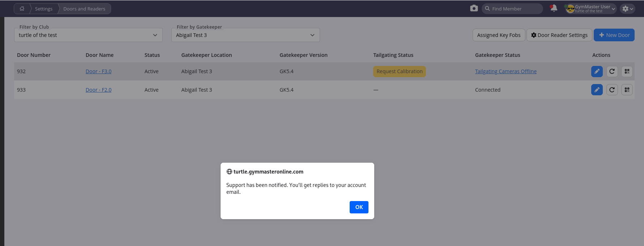Open the settings gear dropdown menu
Screen dimensions: 644x246
[x=627, y=9]
